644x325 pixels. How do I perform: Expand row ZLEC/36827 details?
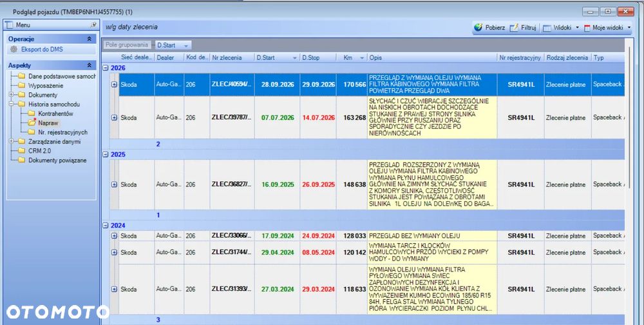point(114,184)
